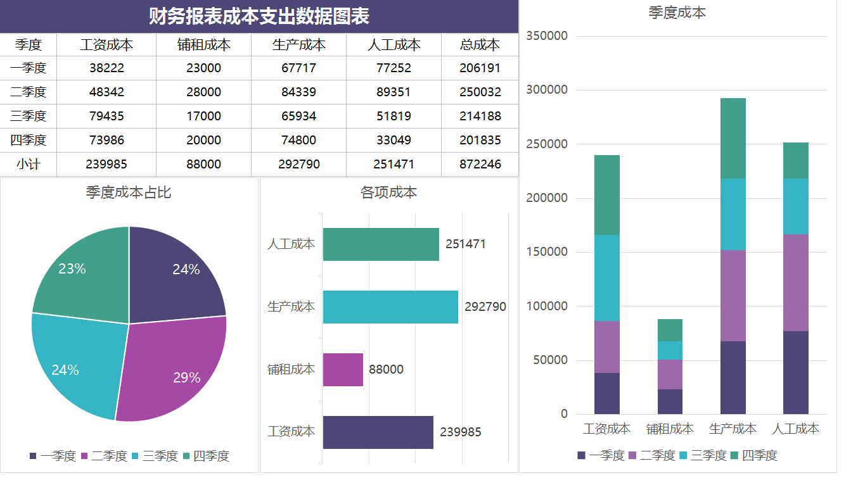The height and width of the screenshot is (504, 858).
Task: Select the total cell 250032
Action: tap(480, 92)
